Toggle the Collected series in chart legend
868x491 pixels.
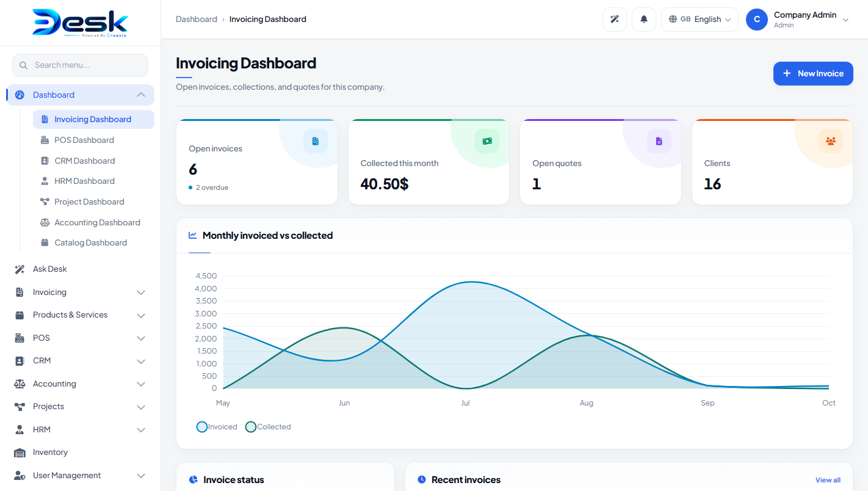coord(268,427)
